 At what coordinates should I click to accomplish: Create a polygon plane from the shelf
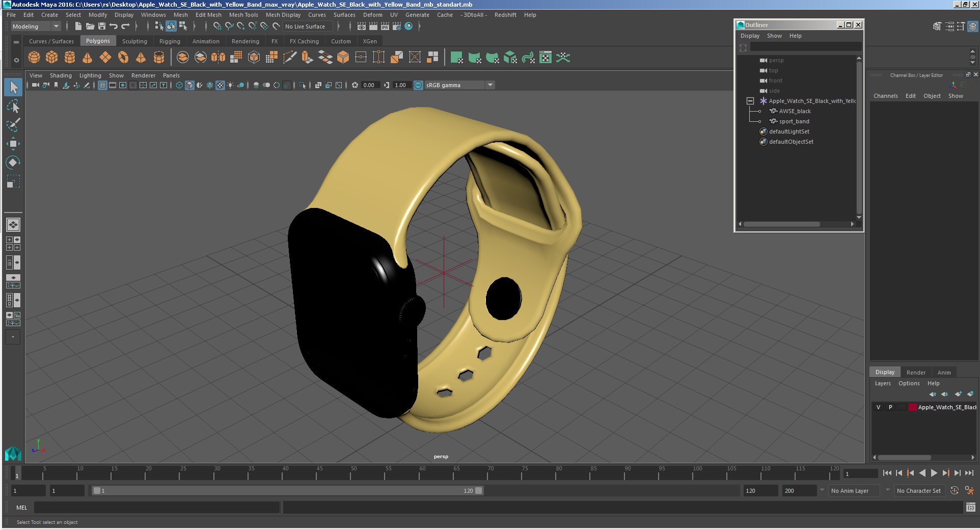pos(105,58)
